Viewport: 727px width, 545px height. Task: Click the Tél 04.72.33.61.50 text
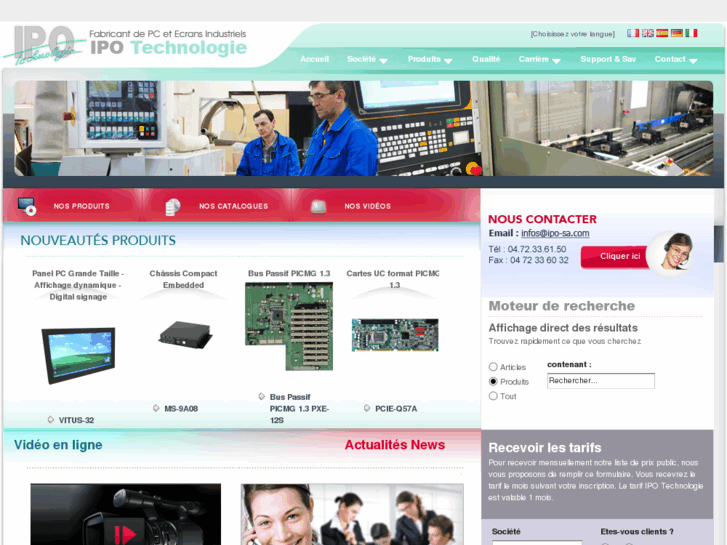coord(527,250)
